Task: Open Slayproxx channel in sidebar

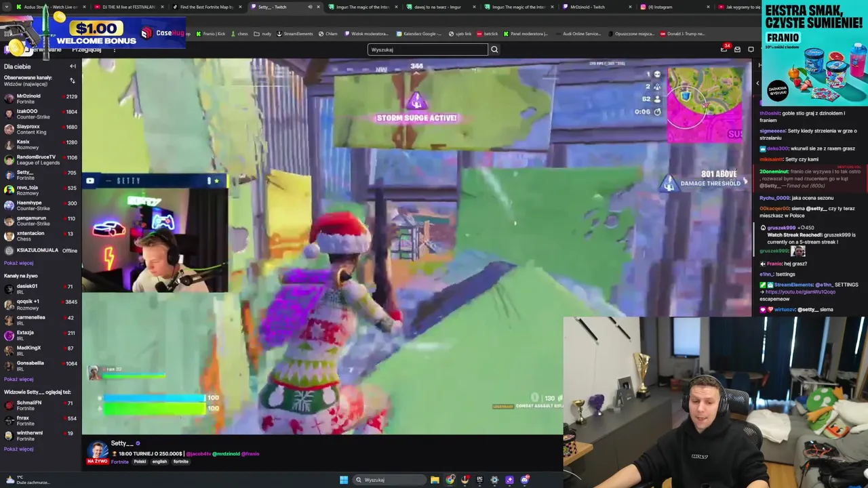Action: coord(41,129)
